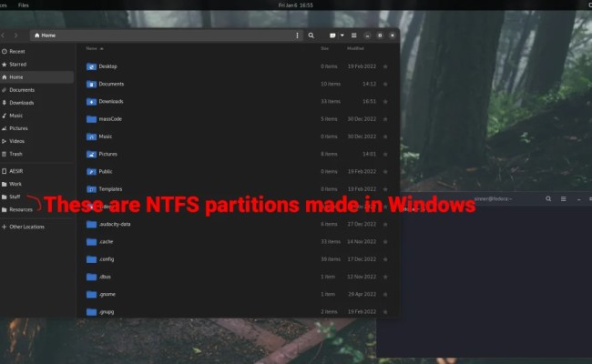Open the path bar three-dot menu
Image resolution: width=592 pixels, height=364 pixels.
(297, 35)
